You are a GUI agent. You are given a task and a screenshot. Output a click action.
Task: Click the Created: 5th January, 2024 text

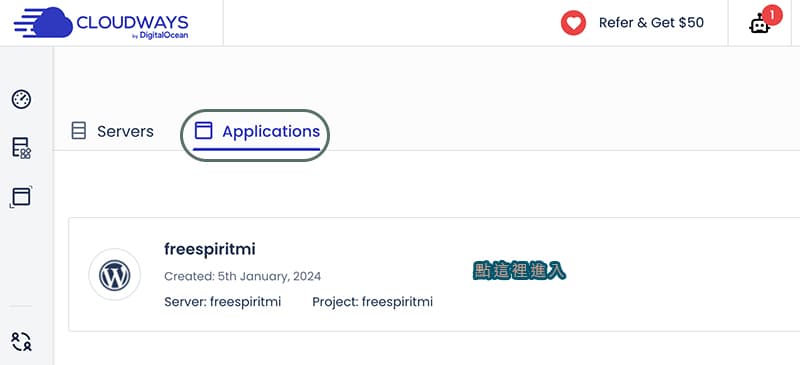(243, 277)
